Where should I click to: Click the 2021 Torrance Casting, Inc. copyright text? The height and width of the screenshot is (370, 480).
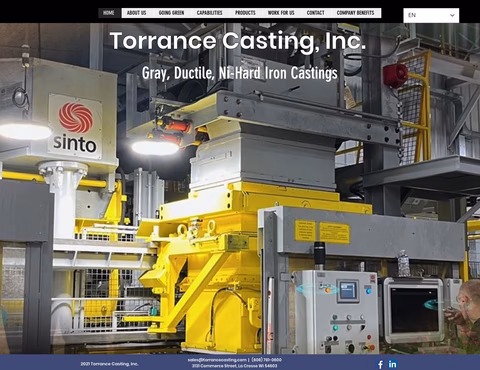[109, 364]
